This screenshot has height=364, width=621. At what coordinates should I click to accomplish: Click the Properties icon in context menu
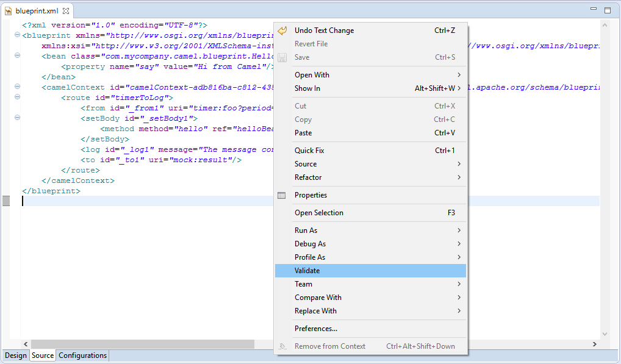point(282,195)
